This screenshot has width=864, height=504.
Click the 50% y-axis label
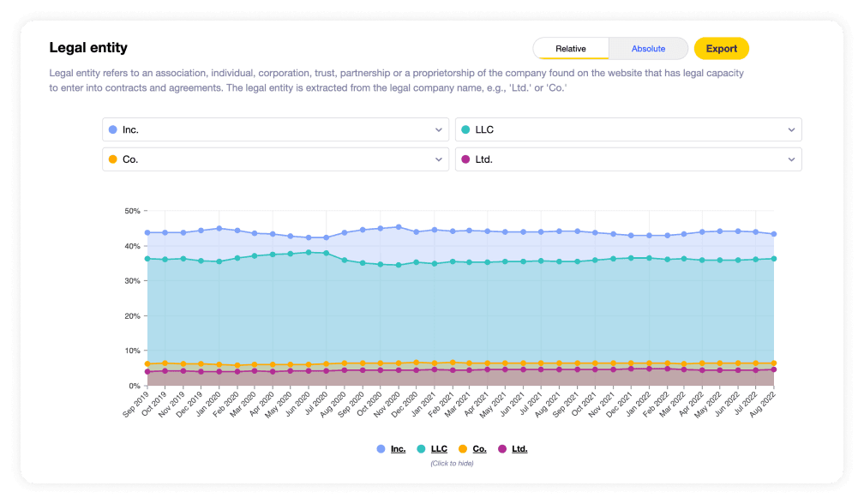132,211
